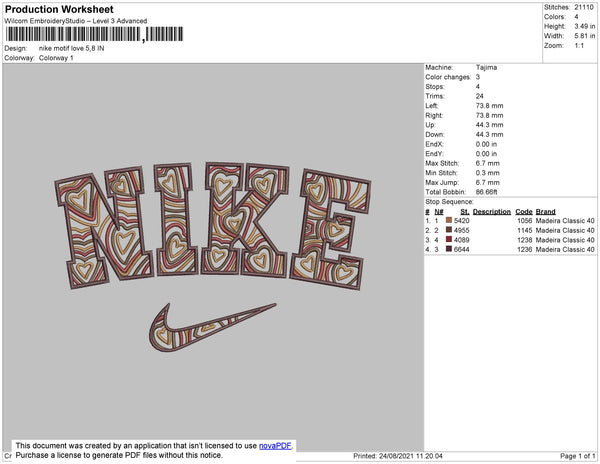Screen dimensions: 600x464
Task: Click the 'Total Bobbin:' label
Action: point(445,192)
